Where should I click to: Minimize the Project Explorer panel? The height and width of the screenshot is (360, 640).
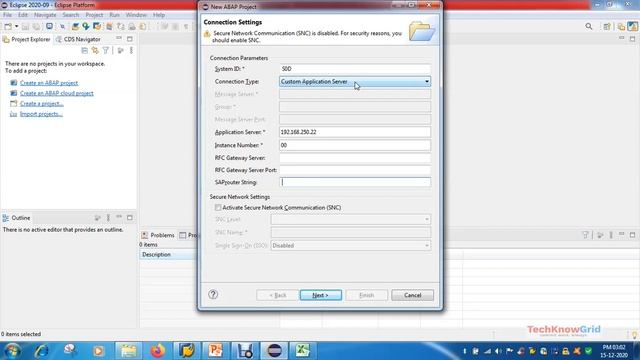point(119,38)
